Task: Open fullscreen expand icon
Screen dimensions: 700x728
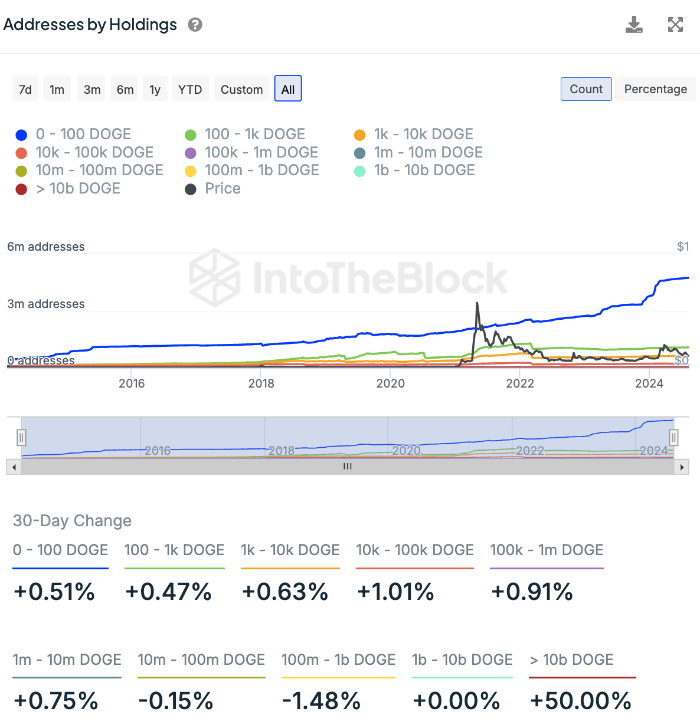Action: (675, 25)
